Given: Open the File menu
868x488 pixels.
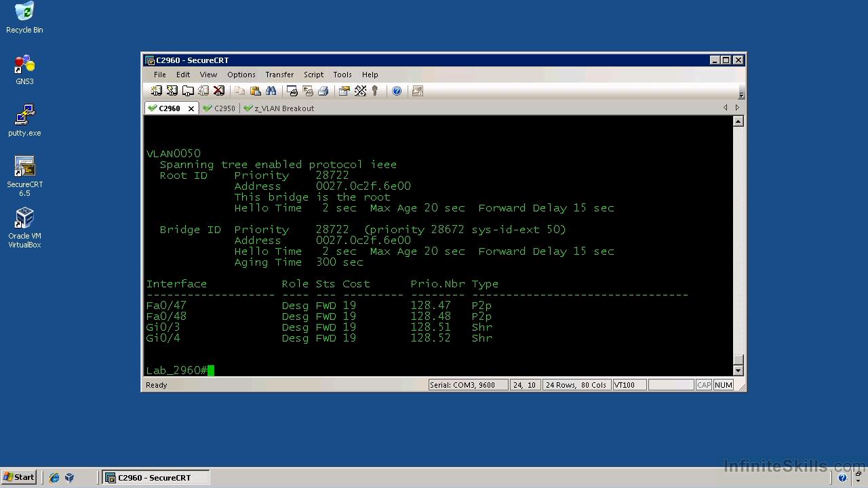Looking at the screenshot, I should [159, 75].
